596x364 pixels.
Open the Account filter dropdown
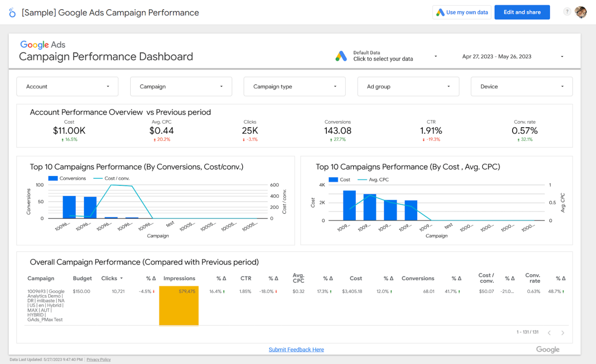67,86
